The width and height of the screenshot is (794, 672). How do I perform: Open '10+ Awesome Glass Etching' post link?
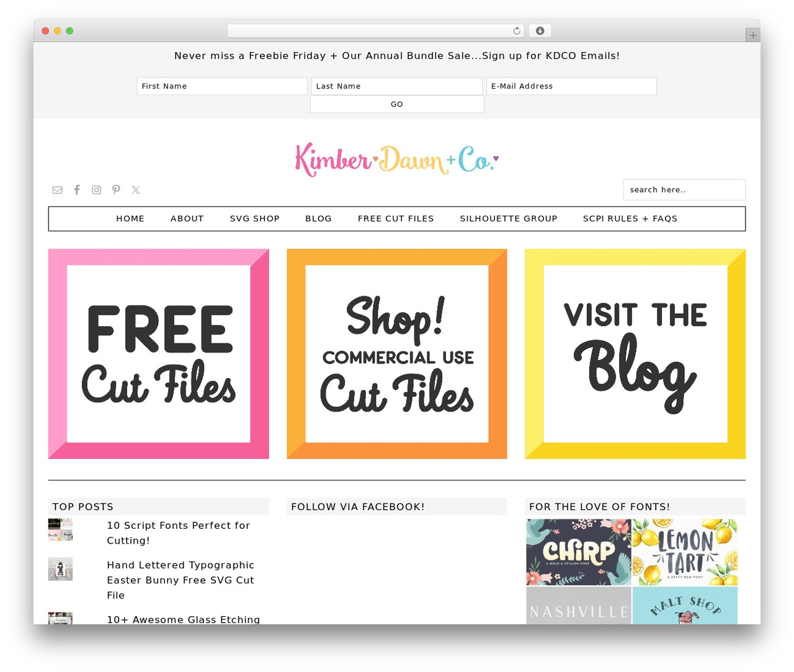pos(184,619)
